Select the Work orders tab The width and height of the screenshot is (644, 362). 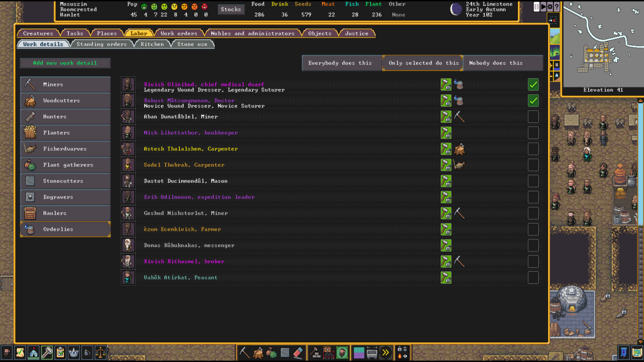177,33
